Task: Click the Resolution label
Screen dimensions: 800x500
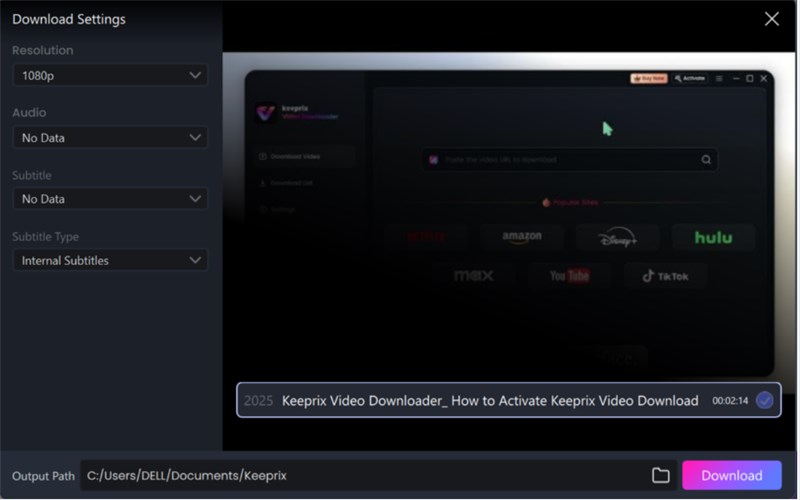Action: tap(43, 51)
